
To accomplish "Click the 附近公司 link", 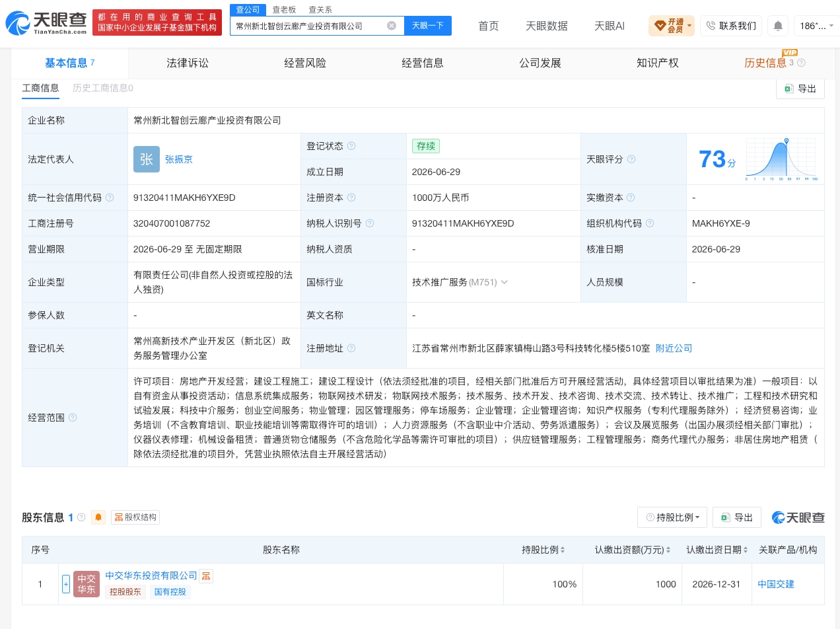I will click(674, 348).
